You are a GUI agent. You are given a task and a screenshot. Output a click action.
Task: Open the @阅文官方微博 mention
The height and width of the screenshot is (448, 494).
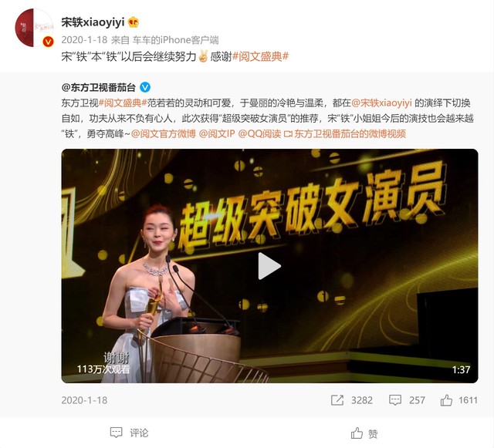(x=163, y=134)
